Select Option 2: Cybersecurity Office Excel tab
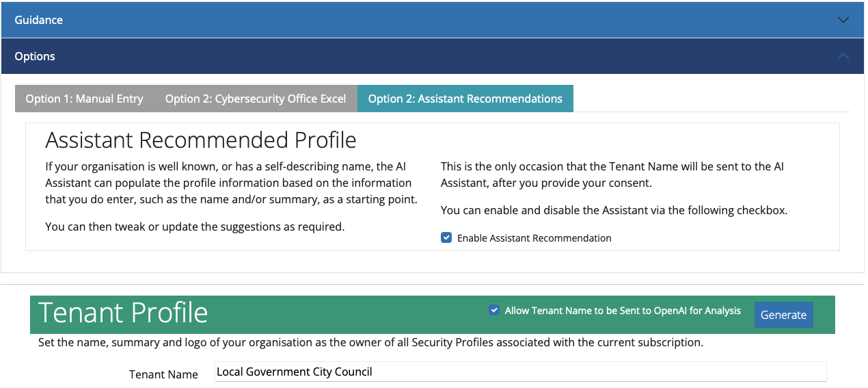Viewport: 868px width, 388px height. (256, 99)
